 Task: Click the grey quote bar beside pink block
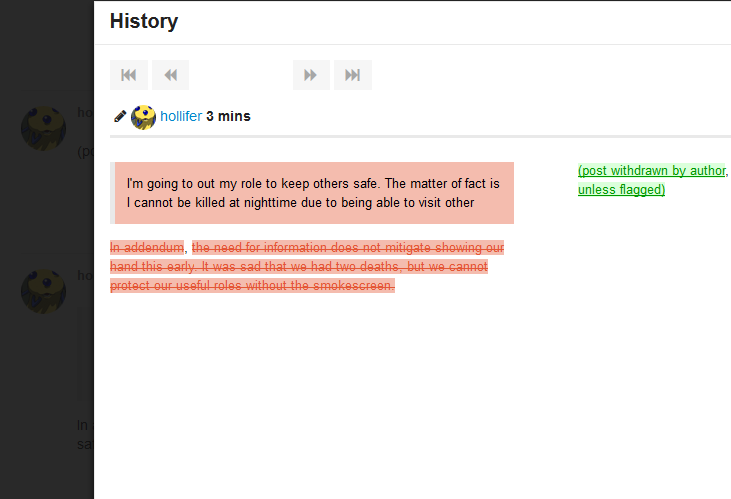112,193
